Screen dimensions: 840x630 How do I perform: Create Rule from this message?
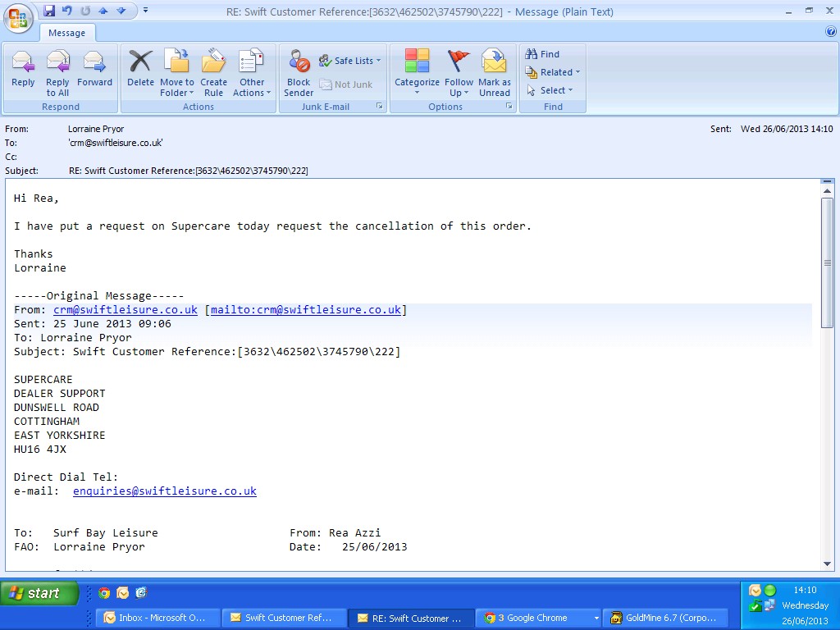tap(214, 73)
